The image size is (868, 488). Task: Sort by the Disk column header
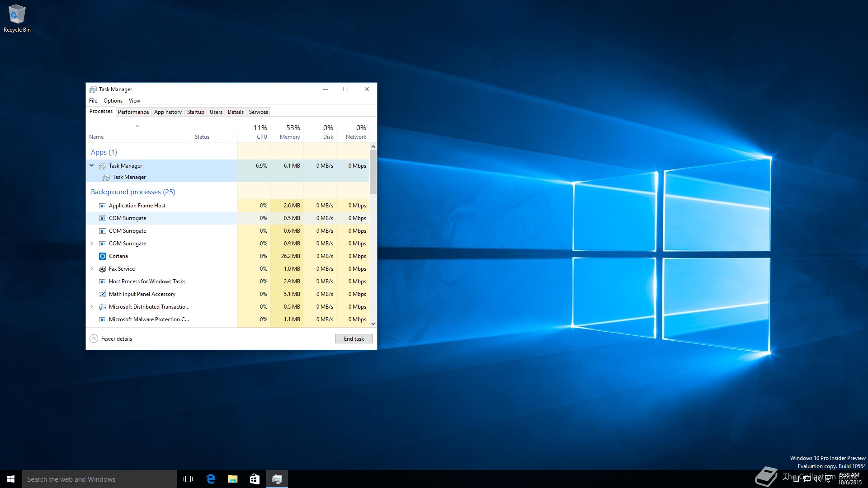(x=320, y=132)
